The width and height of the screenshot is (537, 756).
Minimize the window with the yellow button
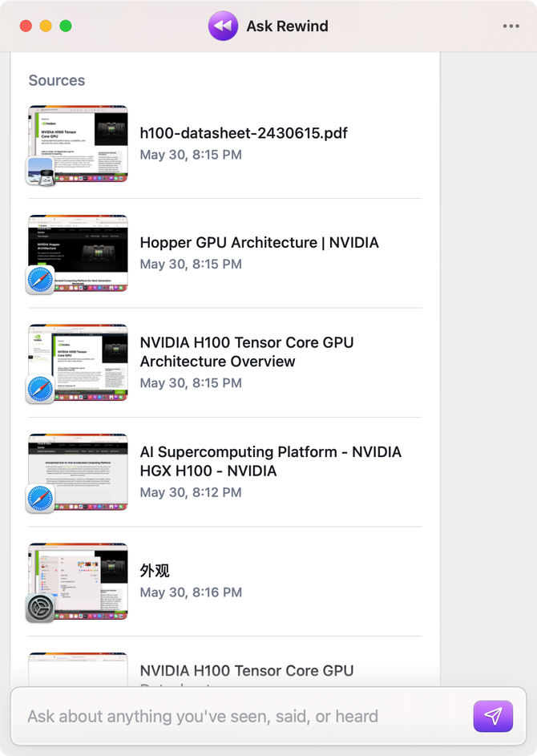(x=46, y=26)
